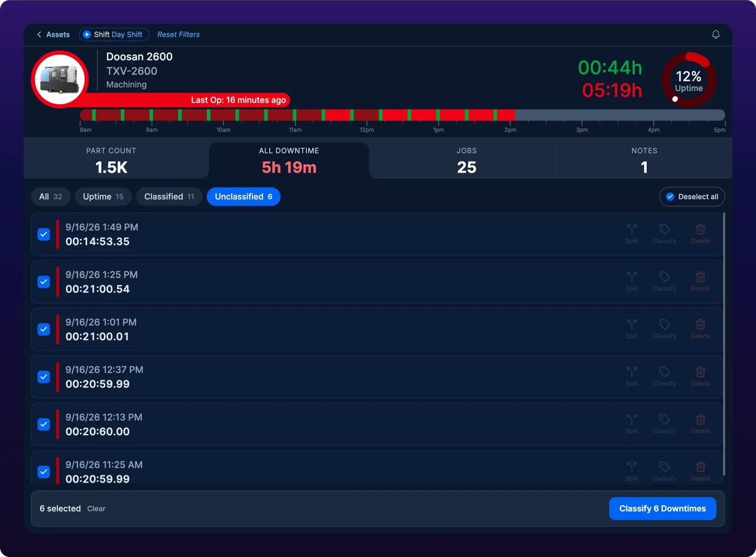Open the Shift Day Shift filter chip
The height and width of the screenshot is (557, 756).
click(x=114, y=34)
